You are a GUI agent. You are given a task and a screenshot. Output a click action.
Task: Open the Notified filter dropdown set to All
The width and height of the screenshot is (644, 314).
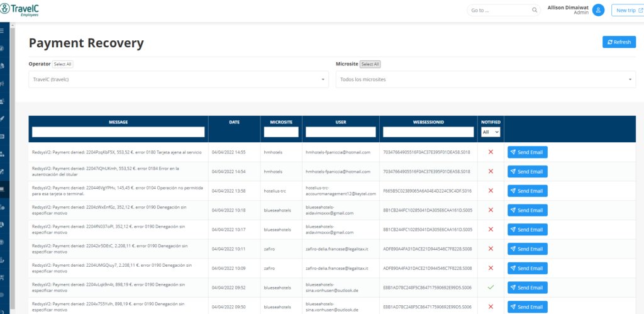pyautogui.click(x=490, y=132)
